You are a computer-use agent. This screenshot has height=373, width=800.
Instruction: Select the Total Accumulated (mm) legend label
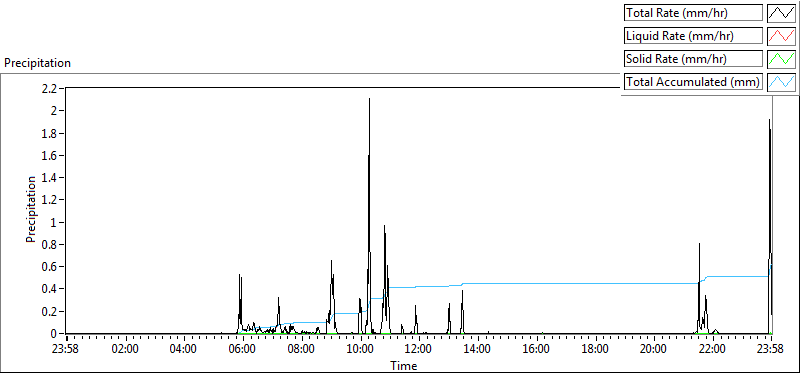tap(693, 82)
